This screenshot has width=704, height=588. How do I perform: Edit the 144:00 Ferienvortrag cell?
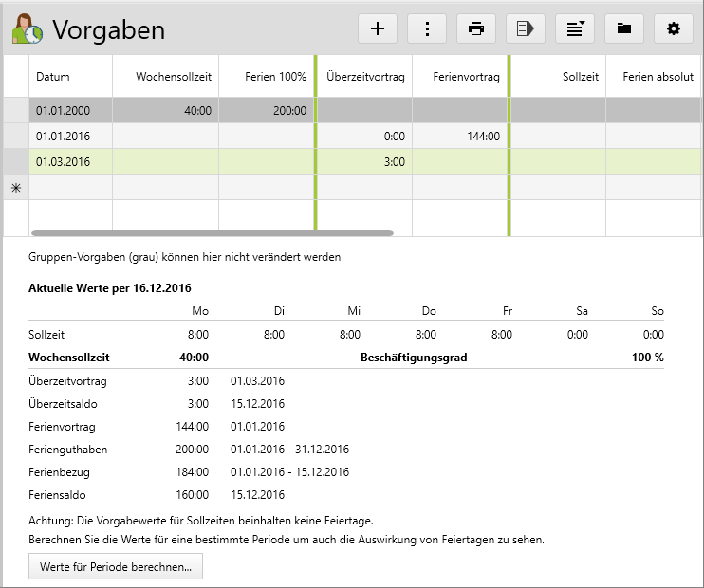tap(460, 137)
